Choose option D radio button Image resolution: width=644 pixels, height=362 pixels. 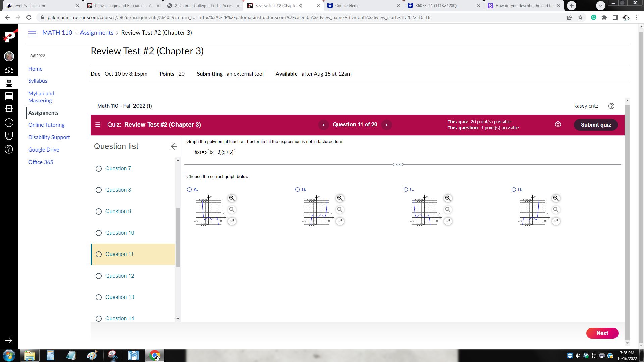pos(514,189)
